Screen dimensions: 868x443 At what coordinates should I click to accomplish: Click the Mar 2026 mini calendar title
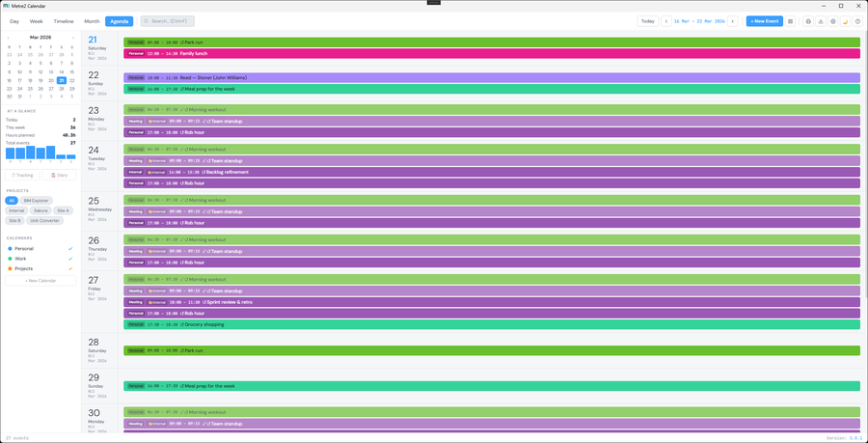coord(41,38)
